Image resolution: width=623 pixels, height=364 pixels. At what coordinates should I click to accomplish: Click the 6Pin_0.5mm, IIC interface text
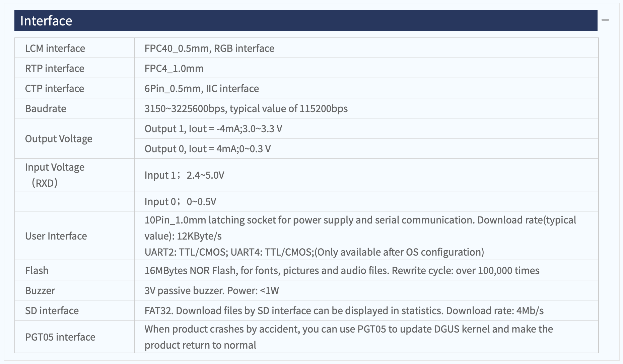click(x=202, y=88)
